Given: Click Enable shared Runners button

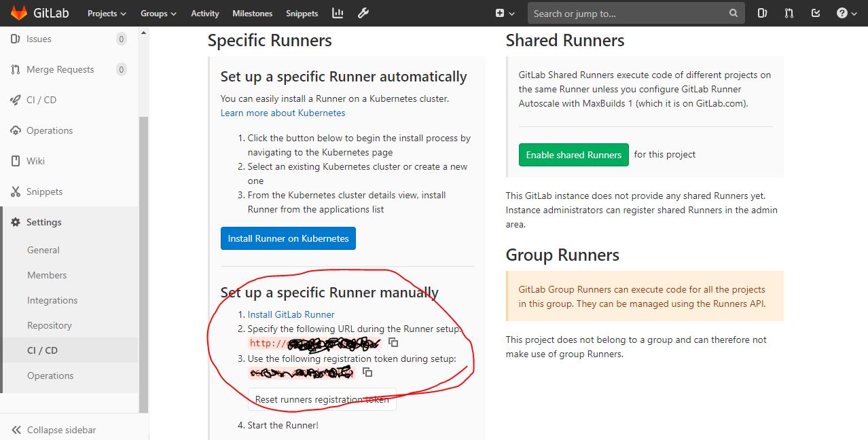Looking at the screenshot, I should (x=574, y=155).
